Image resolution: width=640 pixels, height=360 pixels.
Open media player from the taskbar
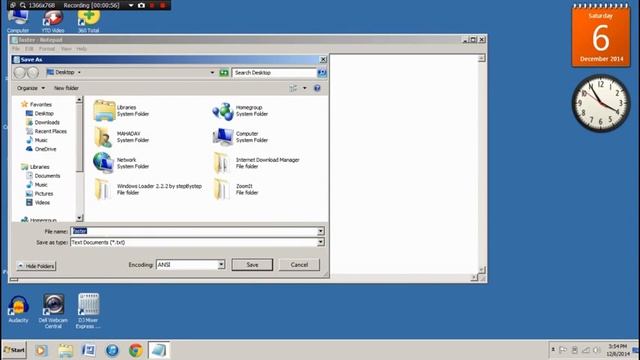tap(41, 350)
